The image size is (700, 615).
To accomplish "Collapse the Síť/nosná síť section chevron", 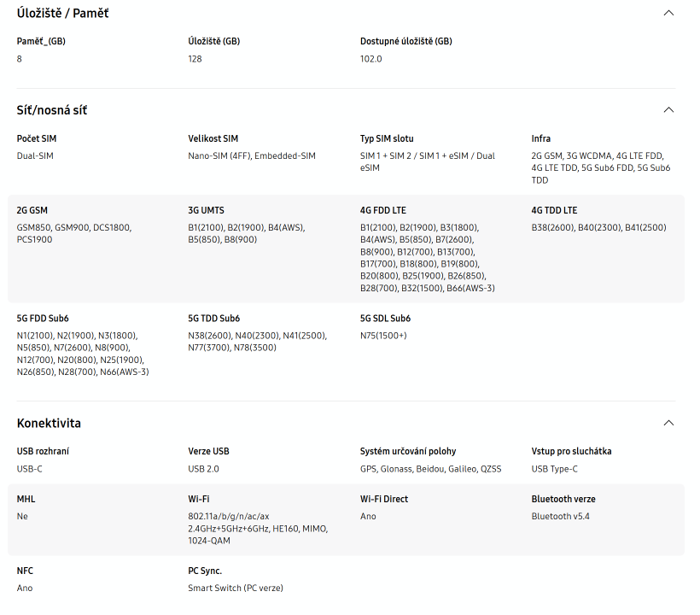I will (x=668, y=110).
